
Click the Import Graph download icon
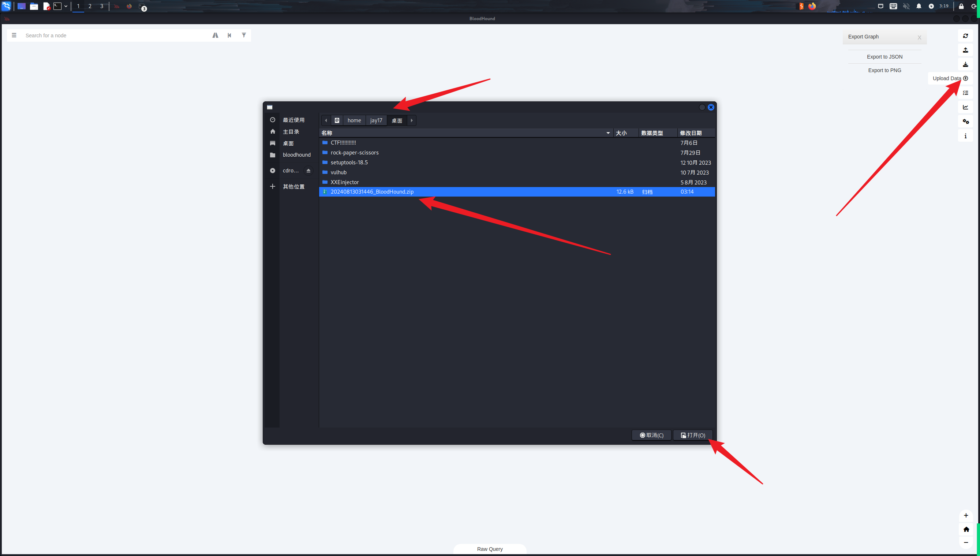tap(965, 64)
